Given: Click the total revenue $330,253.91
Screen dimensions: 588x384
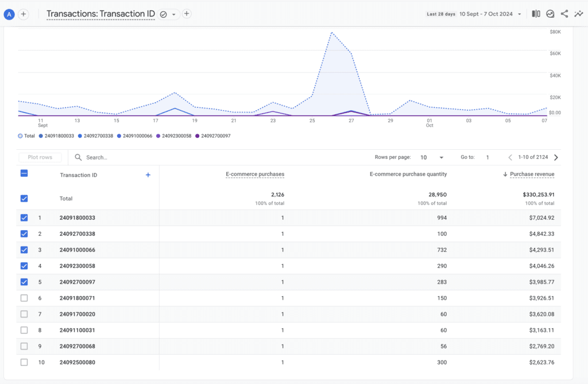Looking at the screenshot, I should [x=539, y=195].
